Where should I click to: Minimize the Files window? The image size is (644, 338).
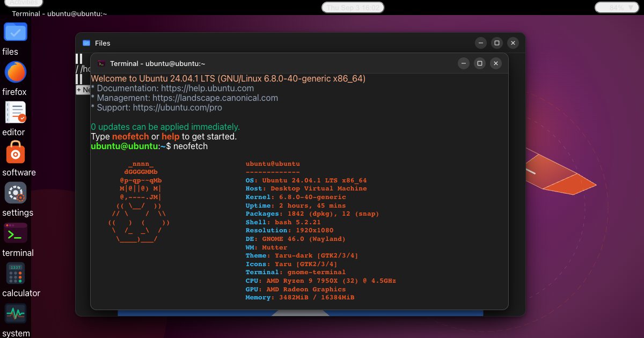pyautogui.click(x=481, y=43)
